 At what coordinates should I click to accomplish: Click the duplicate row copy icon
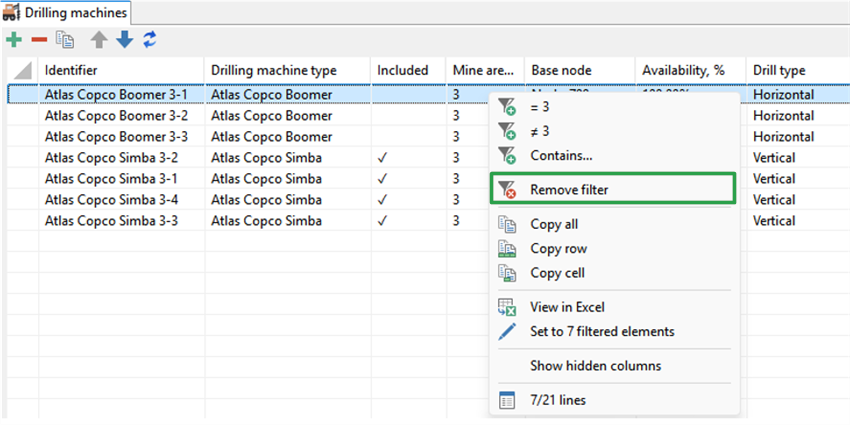point(66,40)
